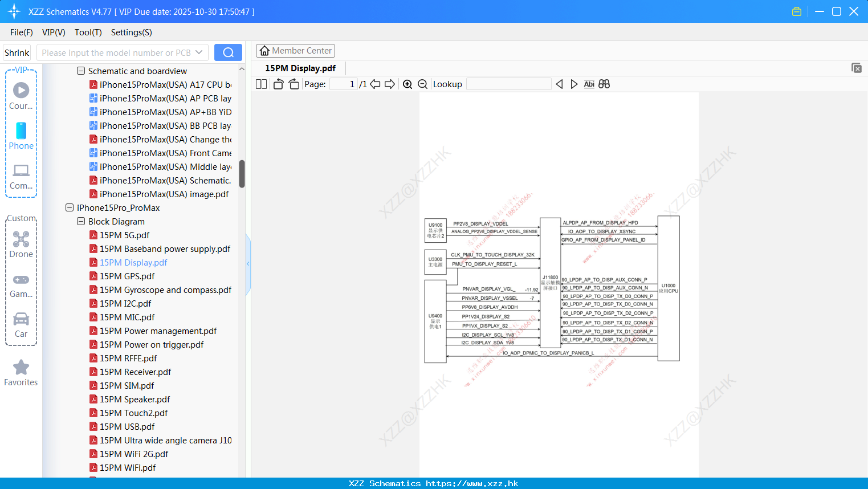Open the Game console category
Image resolution: width=868 pixels, height=489 pixels.
21,285
